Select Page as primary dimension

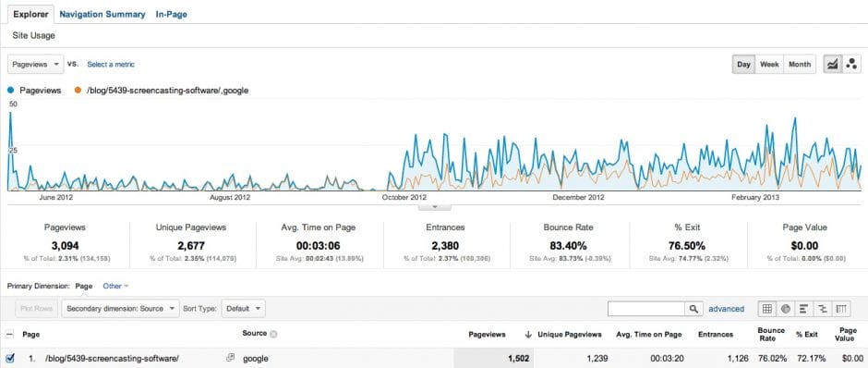pos(84,286)
